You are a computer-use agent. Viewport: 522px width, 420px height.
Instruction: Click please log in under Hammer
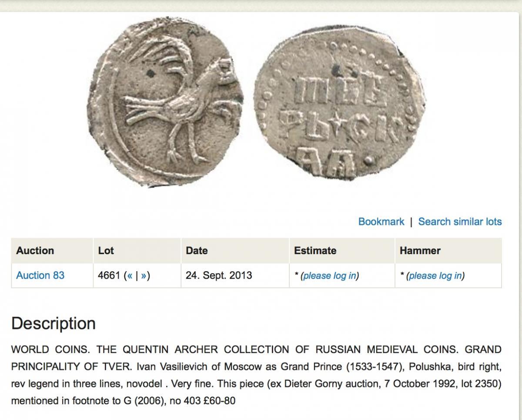pos(435,276)
